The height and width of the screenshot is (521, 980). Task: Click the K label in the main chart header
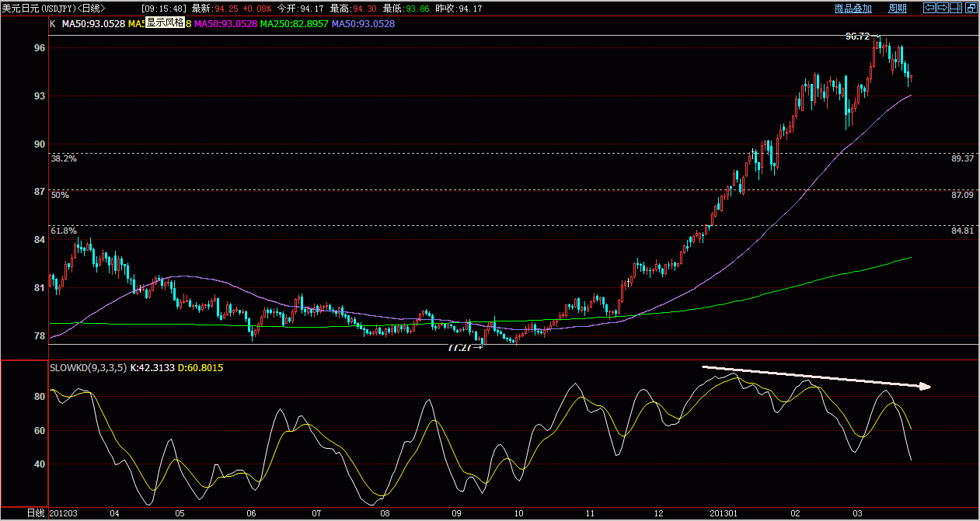point(52,24)
